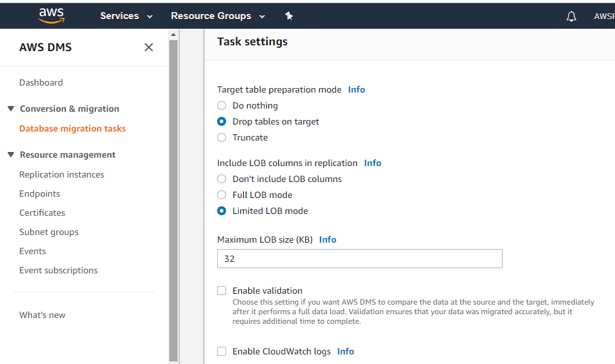The height and width of the screenshot is (364, 615).
Task: Open the notifications bell
Action: [x=571, y=17]
